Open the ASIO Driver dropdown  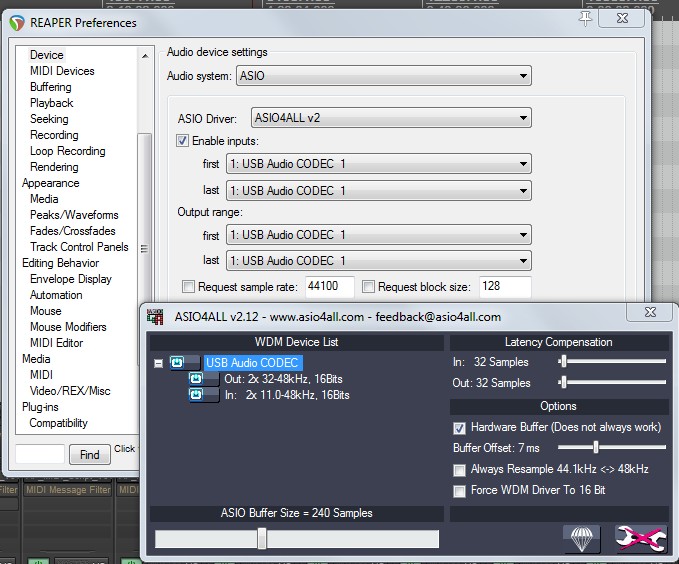pos(391,118)
